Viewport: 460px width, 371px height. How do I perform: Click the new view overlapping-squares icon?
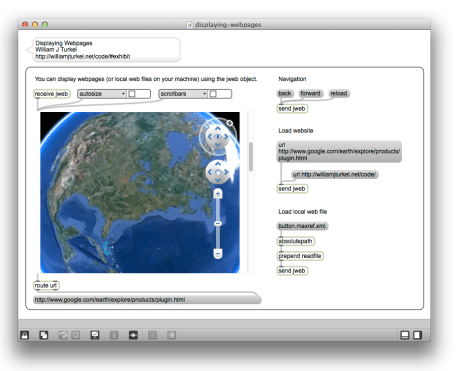tap(44, 335)
